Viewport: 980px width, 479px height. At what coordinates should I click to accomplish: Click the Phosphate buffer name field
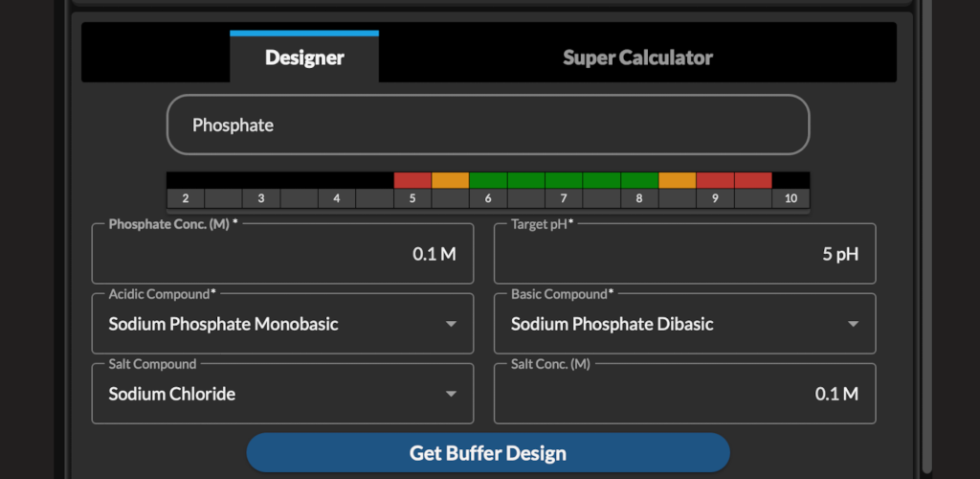488,125
